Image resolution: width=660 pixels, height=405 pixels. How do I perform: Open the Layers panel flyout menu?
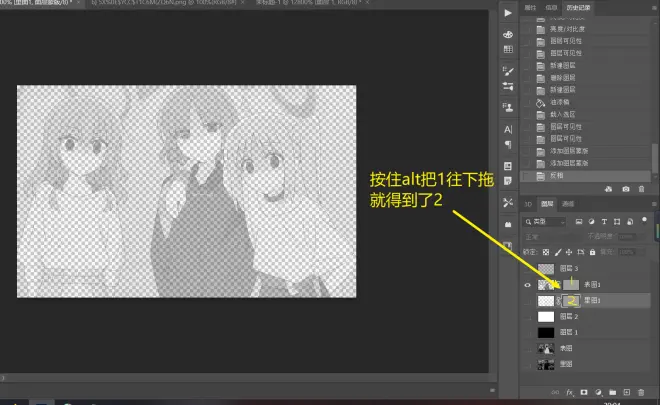654,204
